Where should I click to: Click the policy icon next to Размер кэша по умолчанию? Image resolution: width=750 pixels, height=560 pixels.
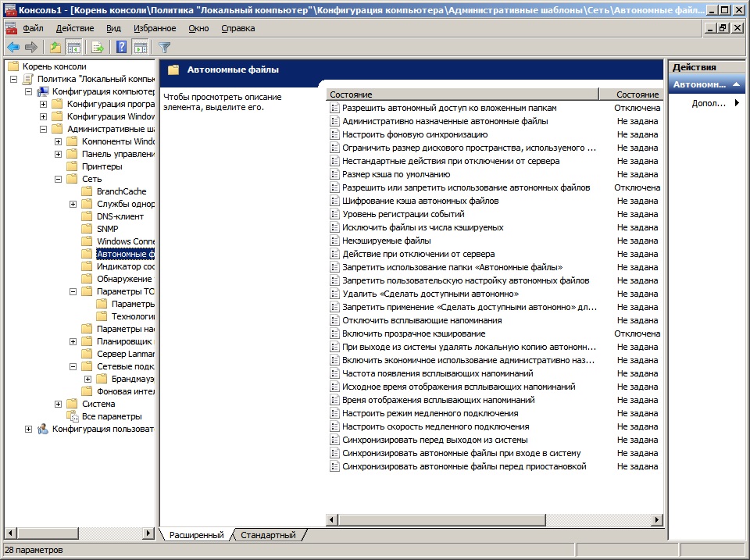click(x=334, y=174)
